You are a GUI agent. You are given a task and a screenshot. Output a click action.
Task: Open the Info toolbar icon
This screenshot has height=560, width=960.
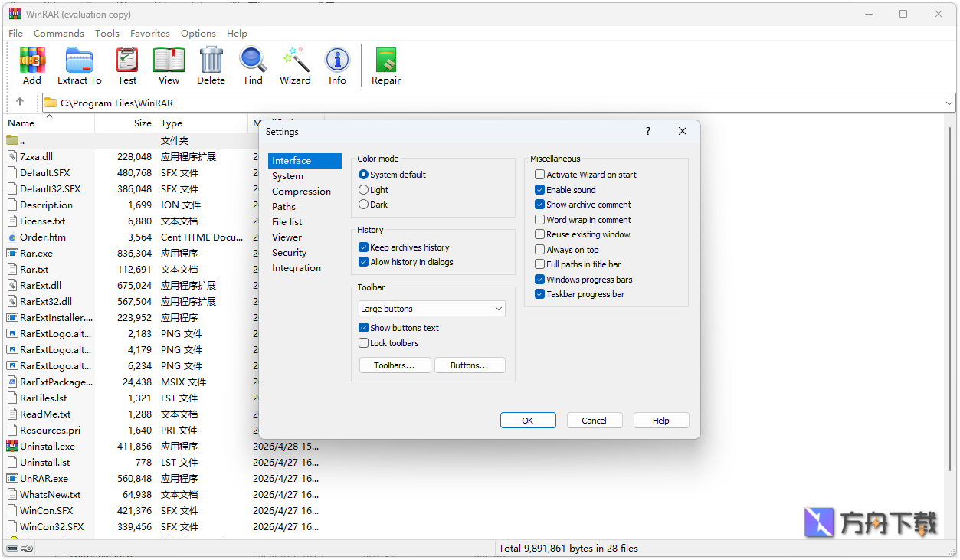tap(337, 66)
